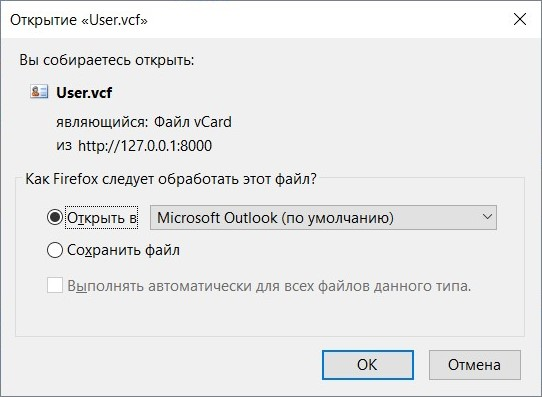Image resolution: width=542 pixels, height=397 pixels.
Task: Click the «Файл vCard» file type text
Action: (x=193, y=122)
